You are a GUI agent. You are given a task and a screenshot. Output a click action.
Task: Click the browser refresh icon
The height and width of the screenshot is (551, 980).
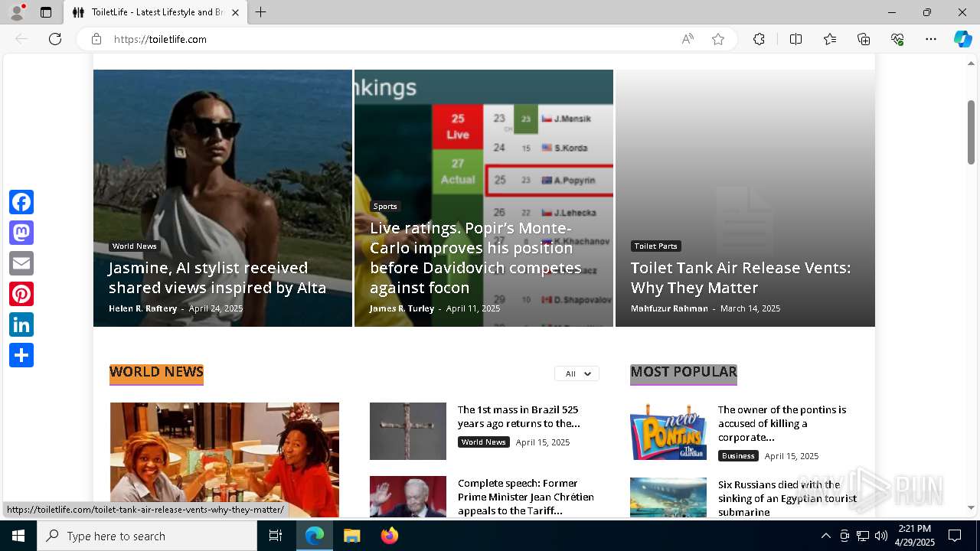(55, 39)
